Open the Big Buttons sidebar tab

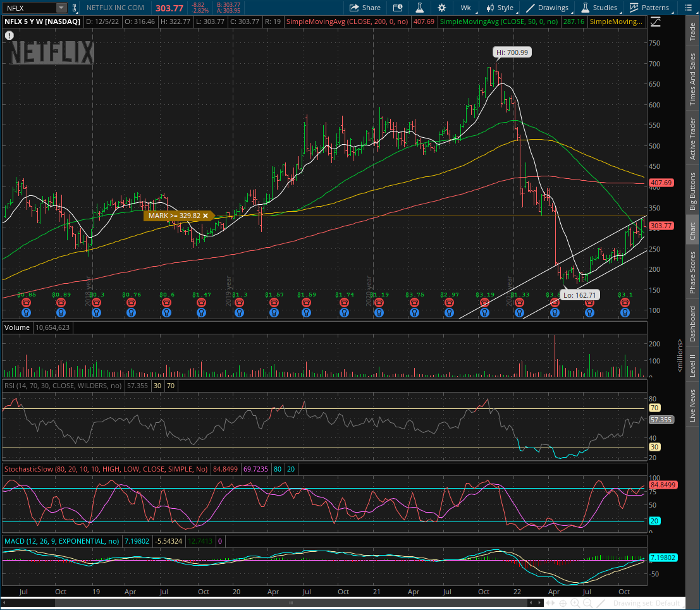tap(692, 191)
